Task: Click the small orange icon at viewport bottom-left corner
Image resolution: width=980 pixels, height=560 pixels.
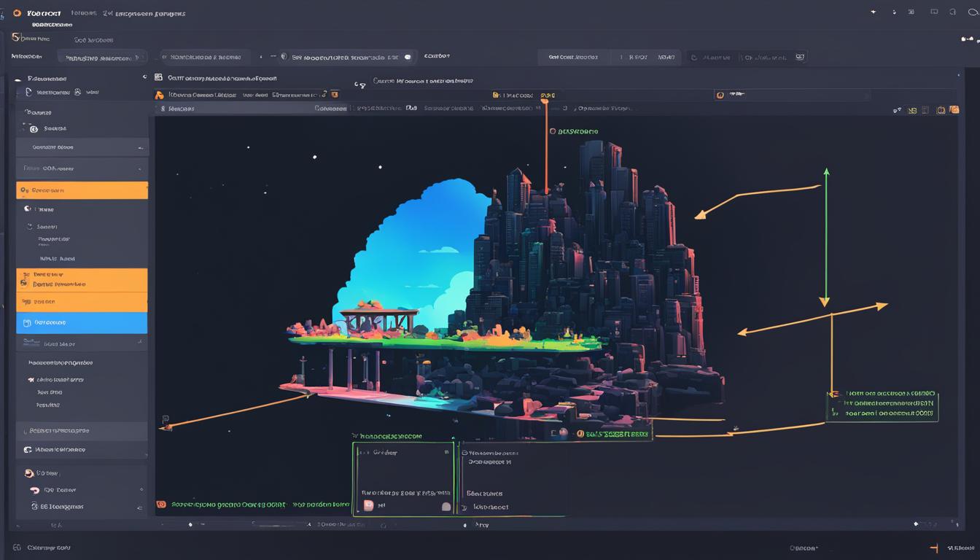Action: 161,504
